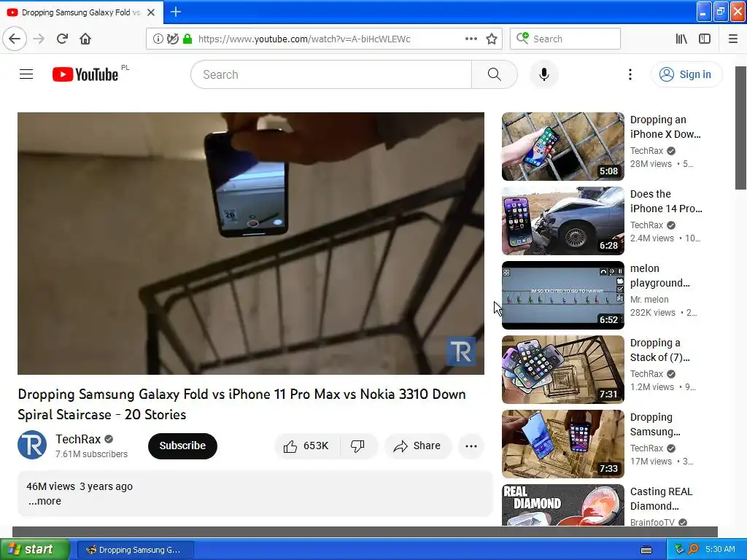Close the Dropping Samsung Galaxy Fold tab
This screenshot has height=560, width=747.
151,12
